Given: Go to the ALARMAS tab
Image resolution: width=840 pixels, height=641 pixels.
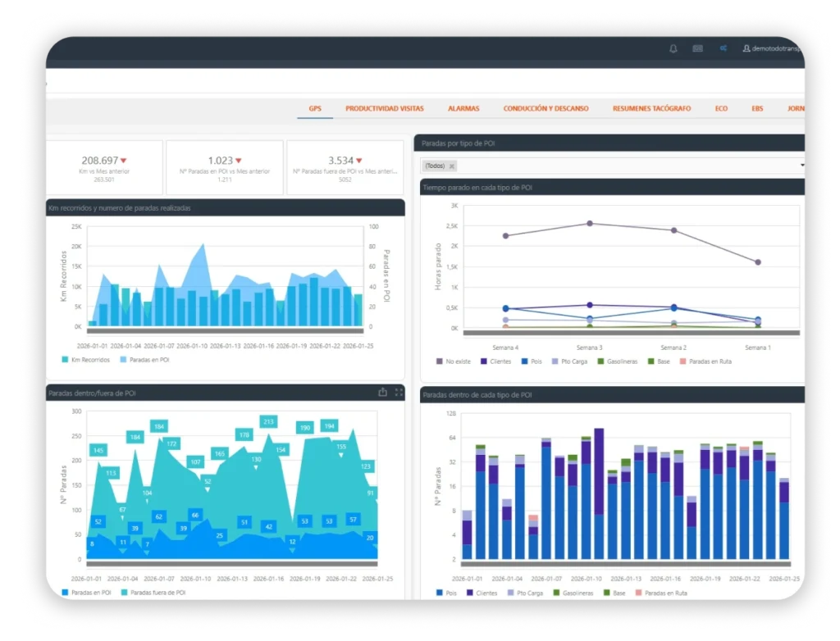Looking at the screenshot, I should click(463, 108).
